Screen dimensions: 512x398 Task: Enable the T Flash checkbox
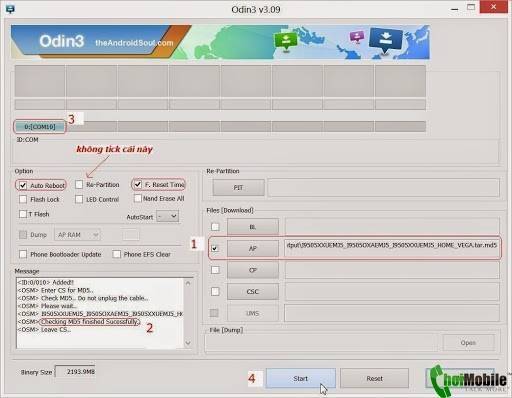[x=23, y=214]
